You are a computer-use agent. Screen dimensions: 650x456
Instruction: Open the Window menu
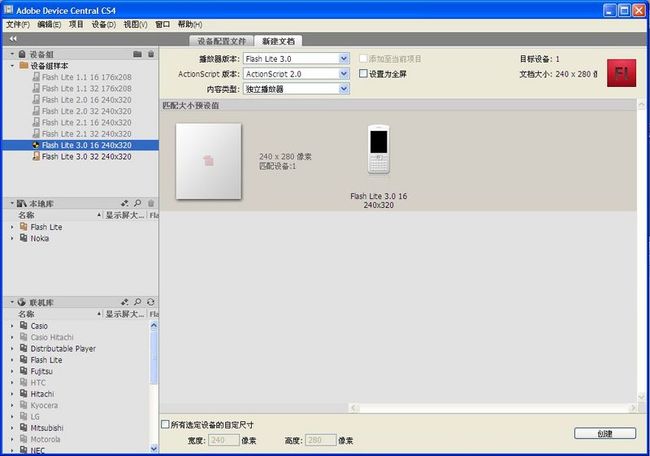click(162, 24)
